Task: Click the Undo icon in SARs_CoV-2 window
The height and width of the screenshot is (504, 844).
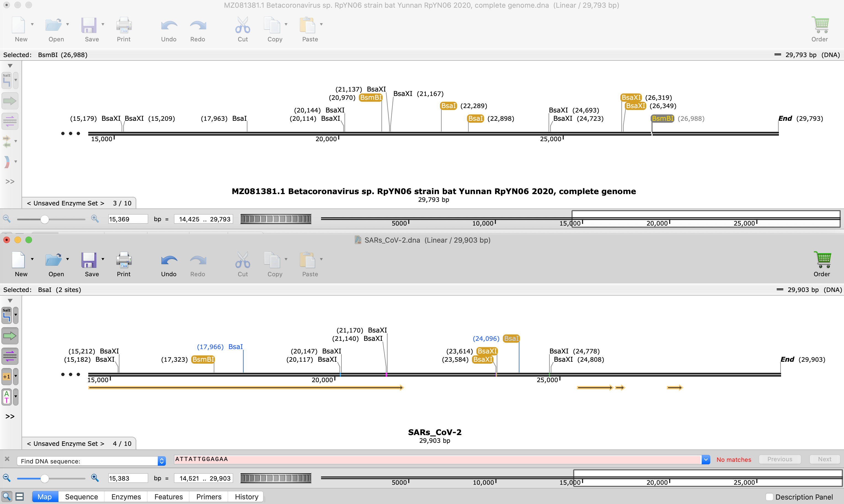Action: 169,261
